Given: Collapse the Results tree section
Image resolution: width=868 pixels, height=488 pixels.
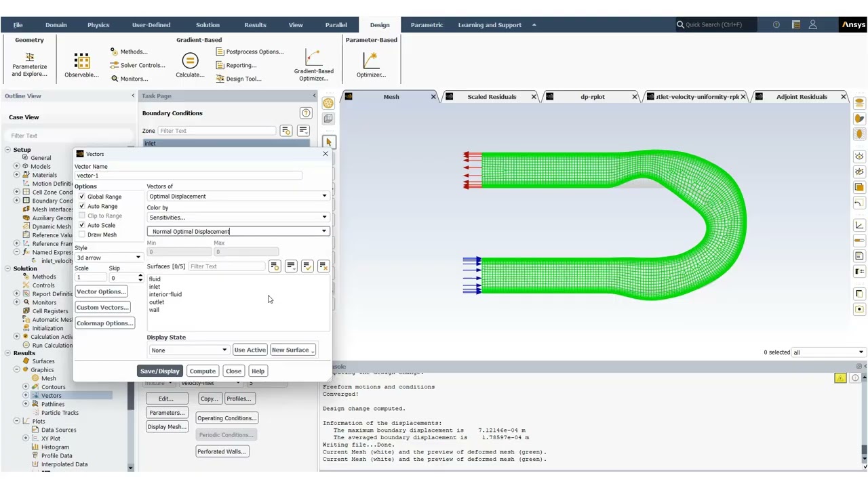Looking at the screenshot, I should tap(7, 353).
